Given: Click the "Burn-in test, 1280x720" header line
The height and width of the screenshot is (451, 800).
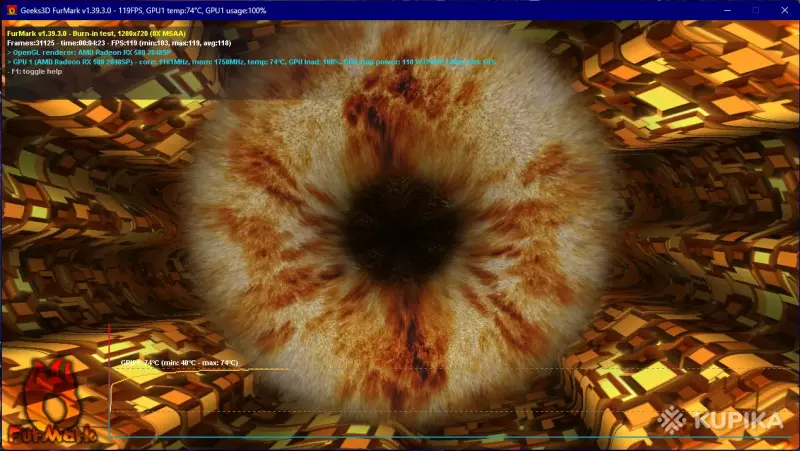Looking at the screenshot, I should pos(96,33).
